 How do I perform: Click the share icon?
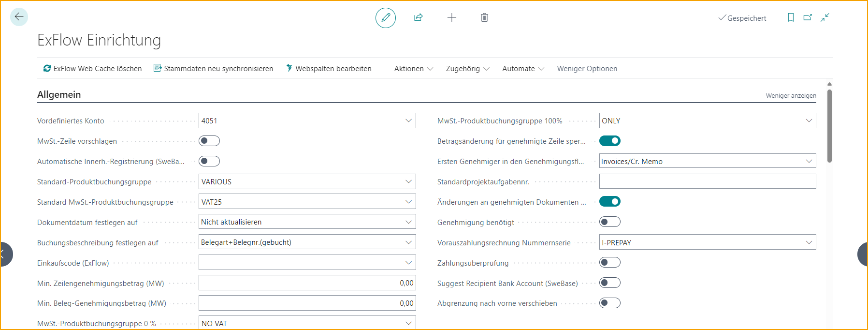point(419,17)
